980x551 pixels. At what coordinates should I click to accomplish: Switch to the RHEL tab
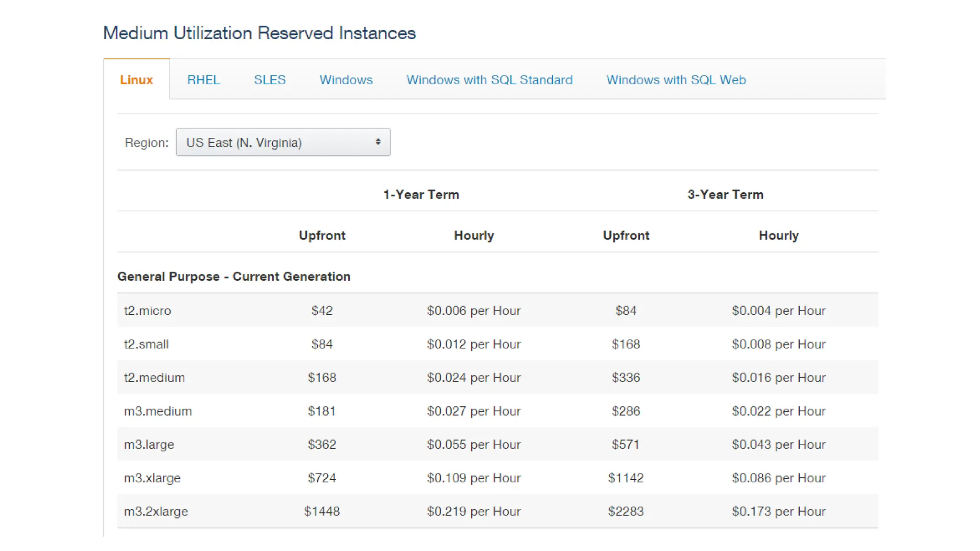tap(203, 80)
